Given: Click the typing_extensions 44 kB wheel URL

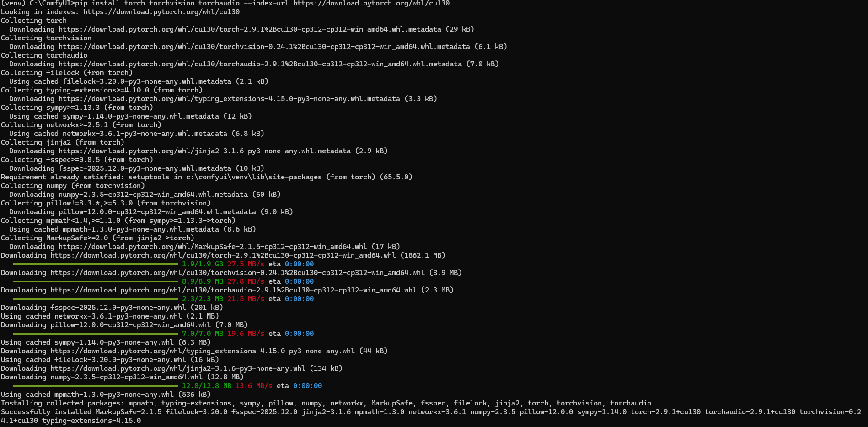Looking at the screenshot, I should click(x=202, y=351).
